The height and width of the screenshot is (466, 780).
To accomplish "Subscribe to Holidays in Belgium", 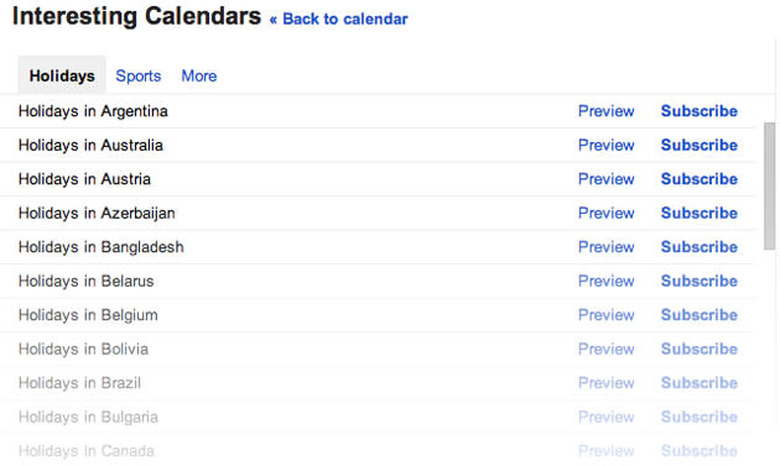I will [699, 315].
